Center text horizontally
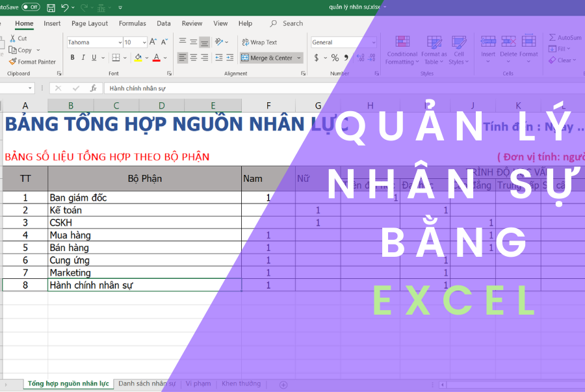This screenshot has height=392, width=585. click(193, 57)
